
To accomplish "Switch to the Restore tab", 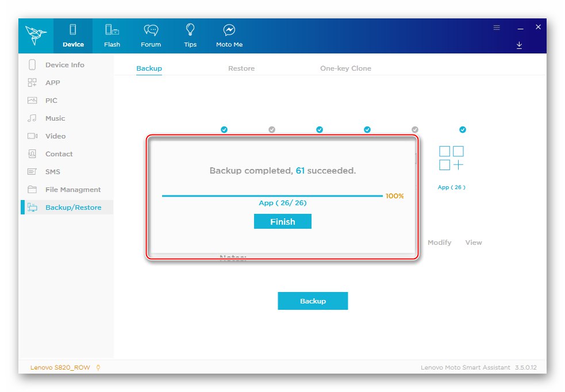I will click(x=241, y=68).
